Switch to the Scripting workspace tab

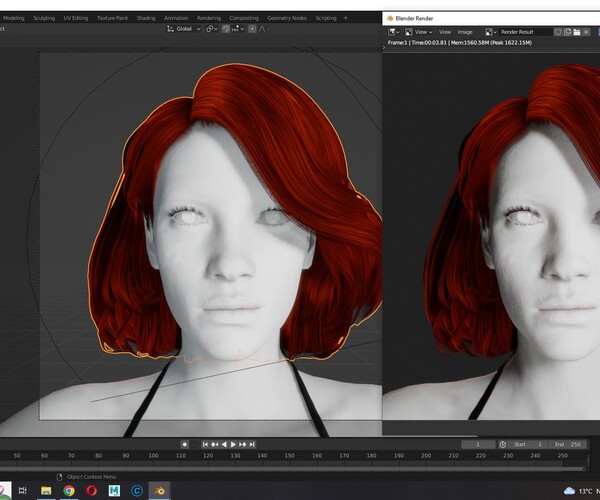point(326,18)
